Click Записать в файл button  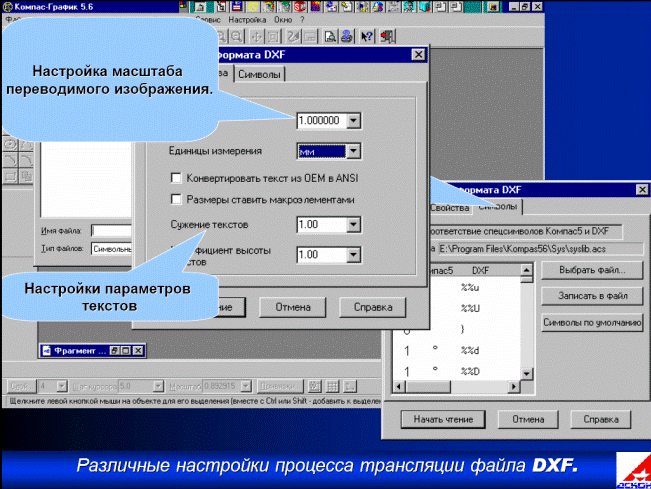coord(592,296)
